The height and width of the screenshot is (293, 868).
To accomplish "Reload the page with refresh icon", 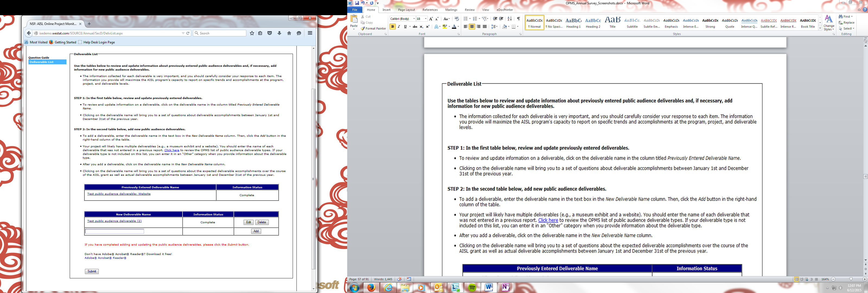I will (x=188, y=33).
